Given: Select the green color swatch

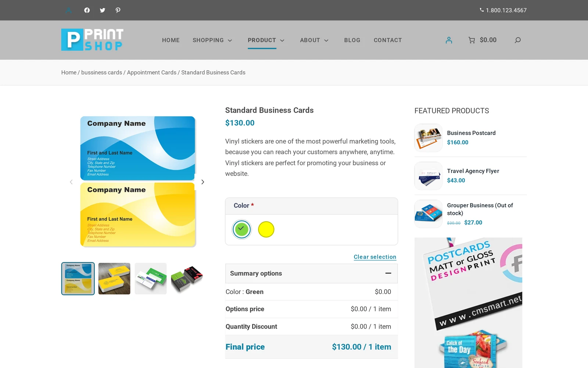Looking at the screenshot, I should 241,229.
